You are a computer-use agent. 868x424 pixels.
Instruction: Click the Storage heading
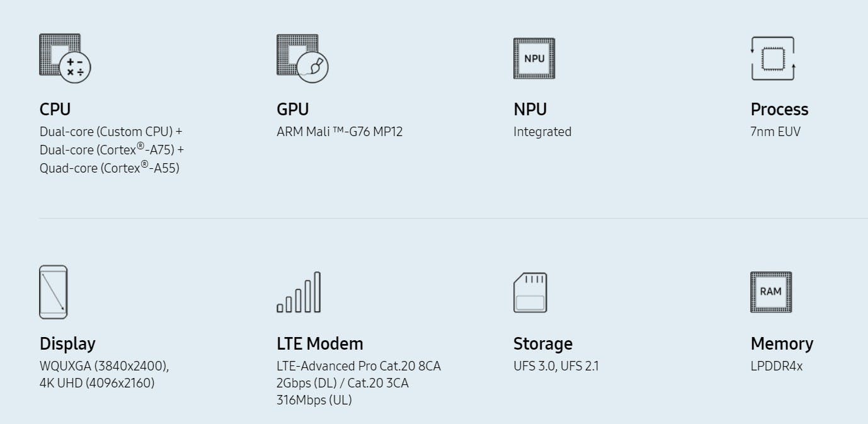(x=543, y=344)
